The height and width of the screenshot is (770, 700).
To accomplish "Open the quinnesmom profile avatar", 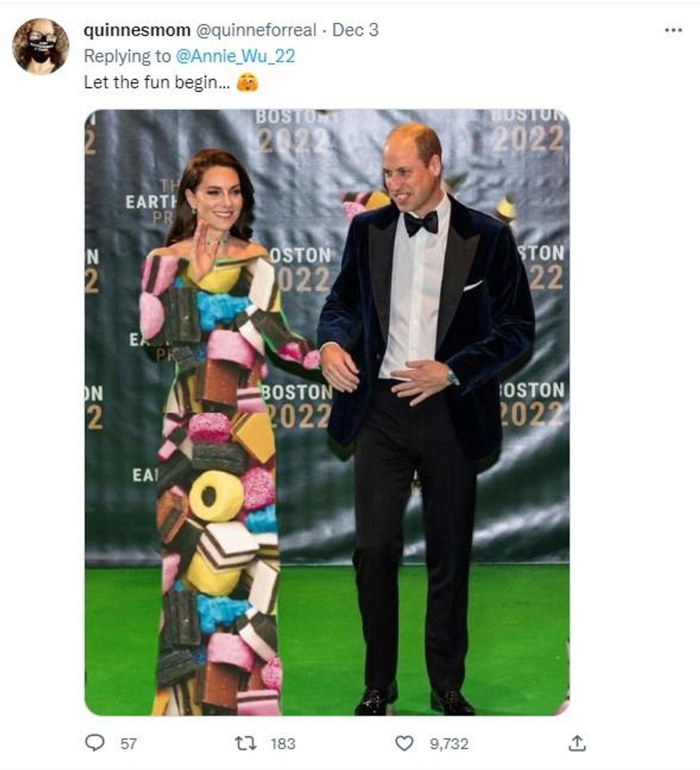I will coord(41,46).
